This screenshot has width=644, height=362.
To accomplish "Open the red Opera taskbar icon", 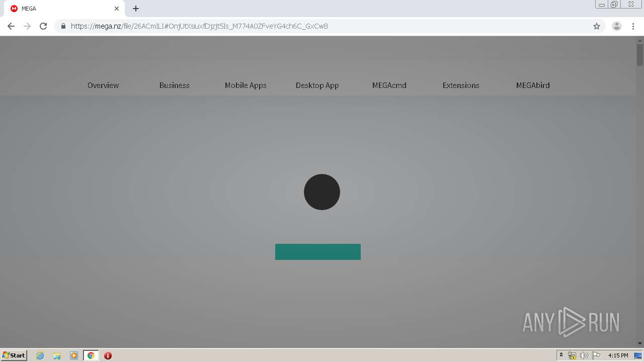I will pyautogui.click(x=108, y=355).
